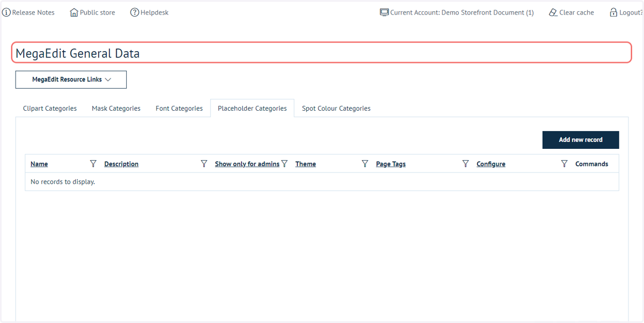Open the filter for Configure column
Screen dimensions: 644x323
(564, 164)
